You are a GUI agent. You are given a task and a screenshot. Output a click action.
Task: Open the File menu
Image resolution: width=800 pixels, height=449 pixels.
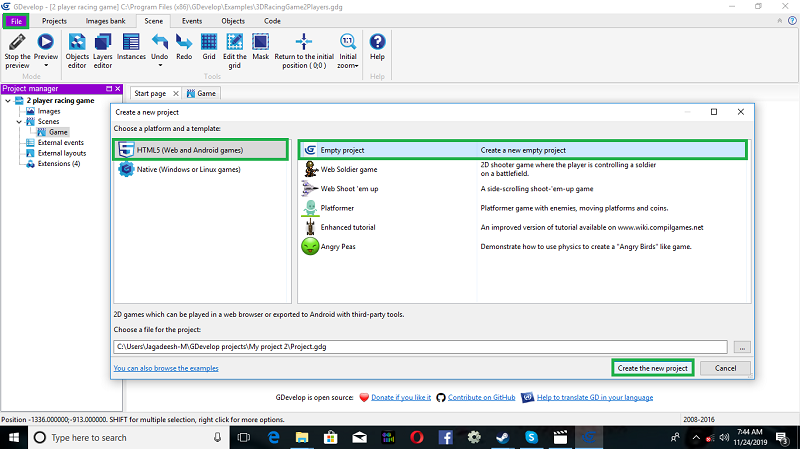click(16, 21)
